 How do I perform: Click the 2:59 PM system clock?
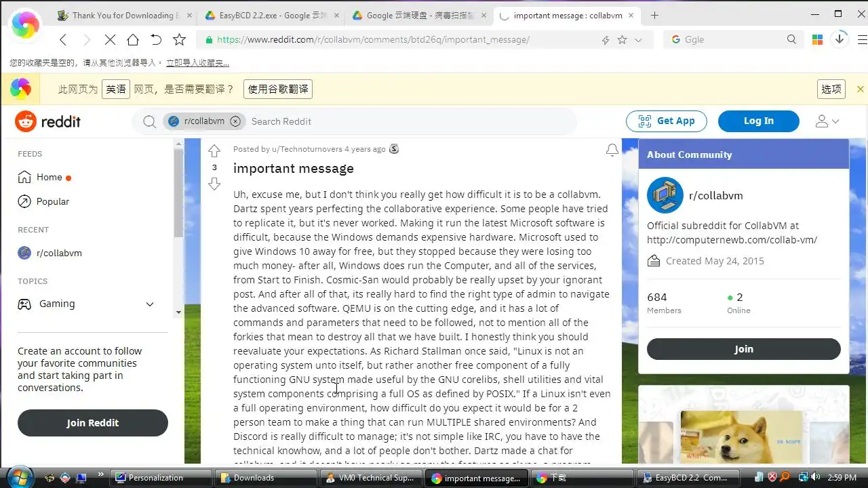click(x=842, y=477)
